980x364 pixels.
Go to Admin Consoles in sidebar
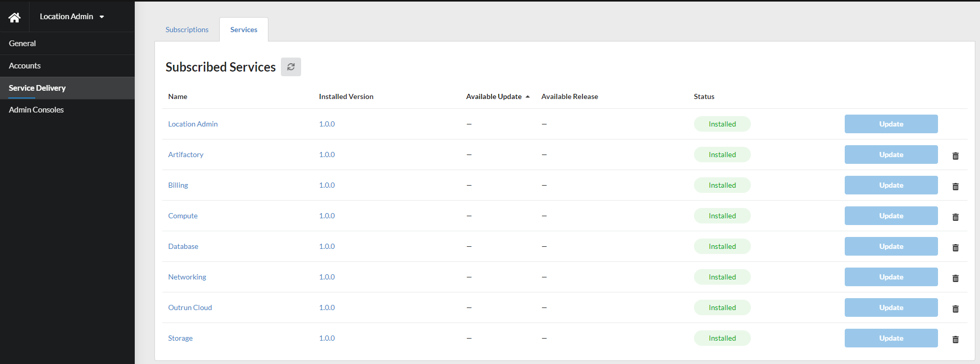pos(36,110)
